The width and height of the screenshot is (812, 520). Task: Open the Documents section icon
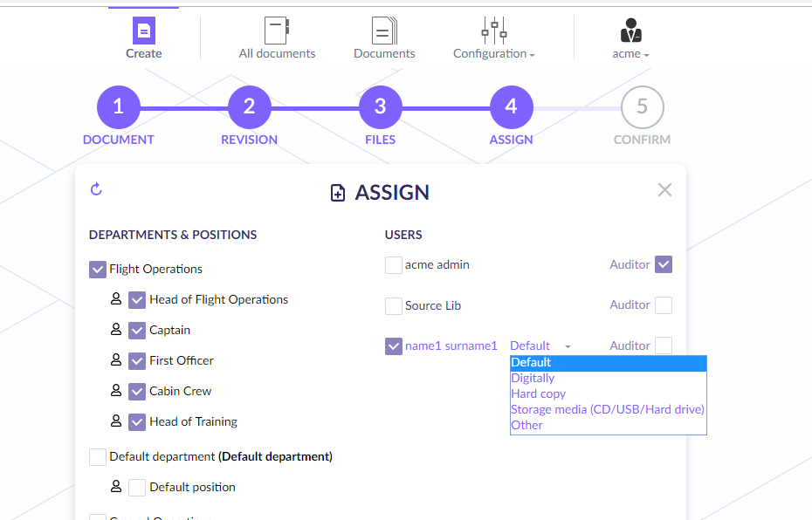pyautogui.click(x=384, y=31)
